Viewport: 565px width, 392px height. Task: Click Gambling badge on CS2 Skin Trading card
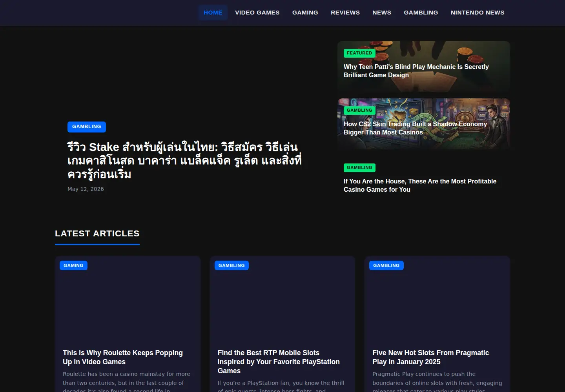pos(359,111)
